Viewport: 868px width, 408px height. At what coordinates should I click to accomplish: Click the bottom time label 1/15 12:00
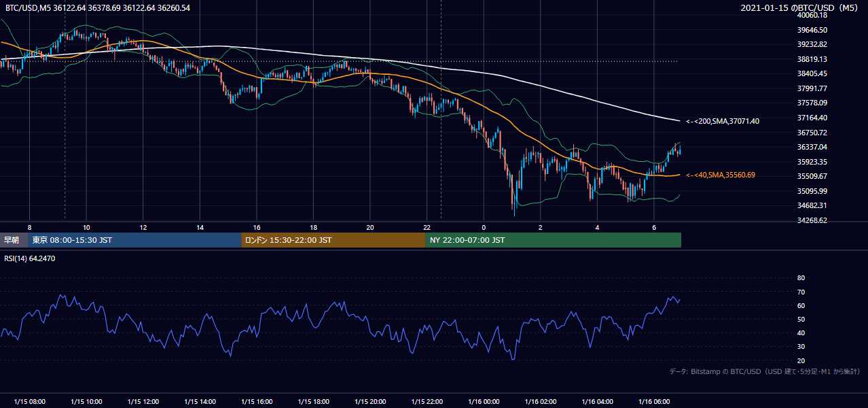[143, 402]
